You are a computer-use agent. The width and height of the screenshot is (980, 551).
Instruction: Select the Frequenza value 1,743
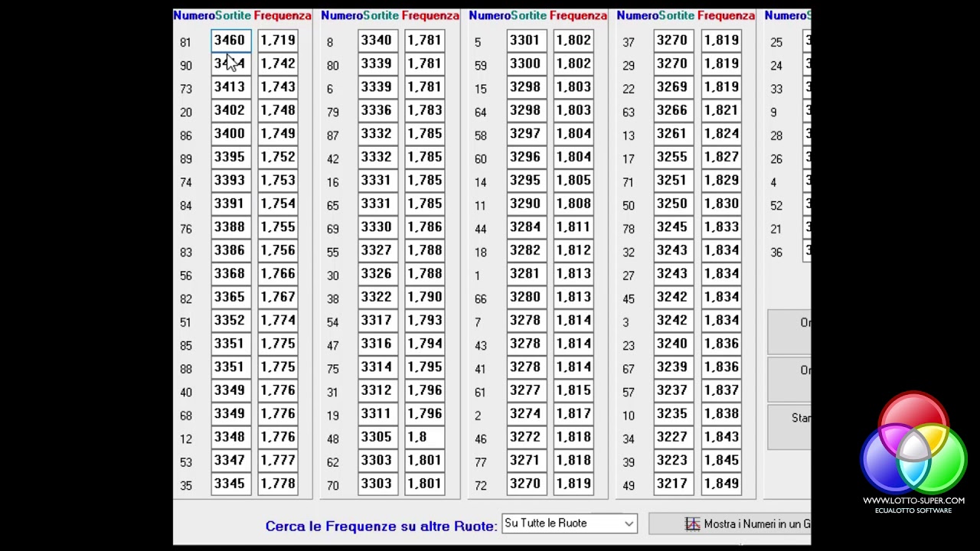(x=278, y=87)
